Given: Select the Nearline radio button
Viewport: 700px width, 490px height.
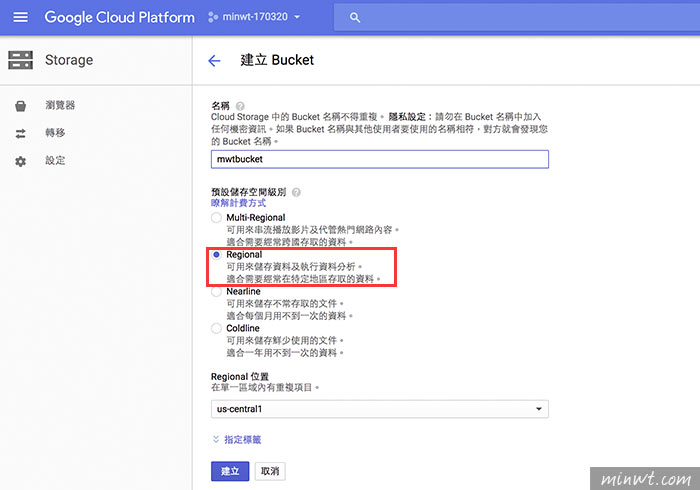Looking at the screenshot, I should [x=217, y=292].
